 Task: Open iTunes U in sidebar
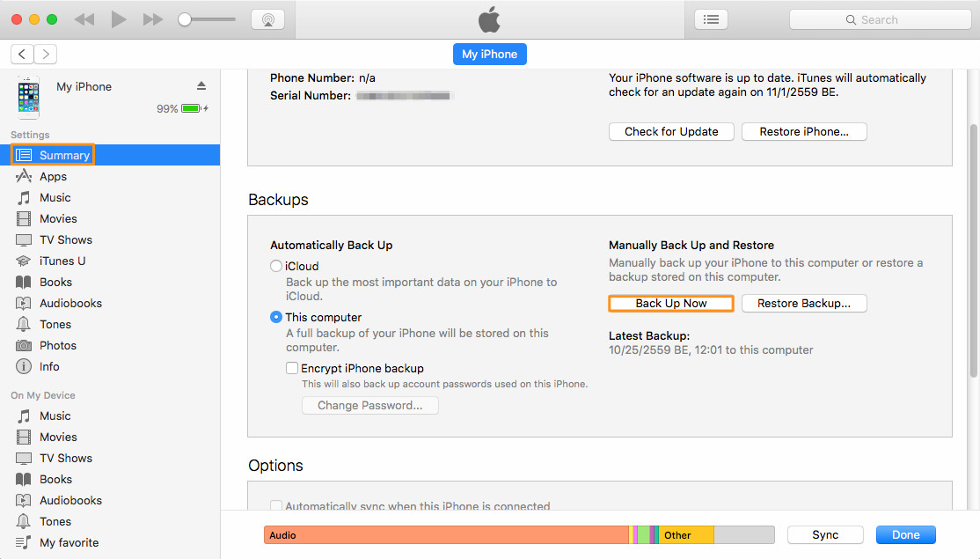click(62, 261)
